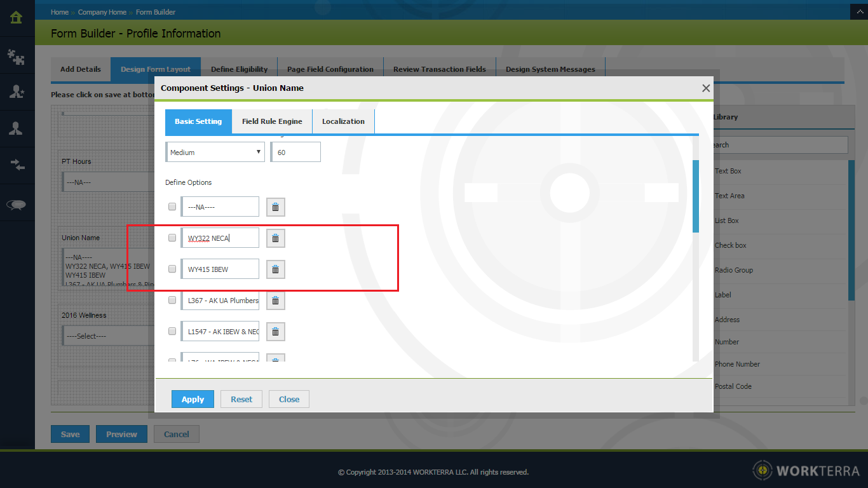Remove the L1547 - AK IBEW option
The width and height of the screenshot is (868, 488).
275,332
